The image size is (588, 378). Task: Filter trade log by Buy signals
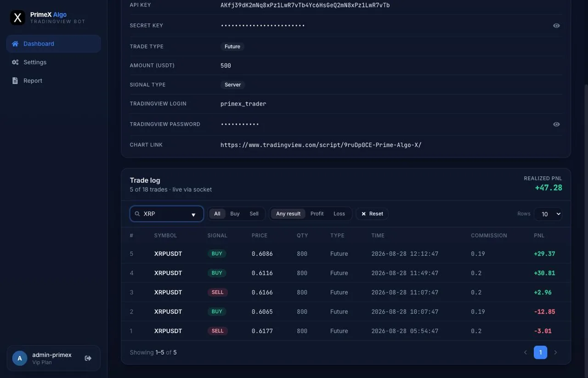click(235, 214)
